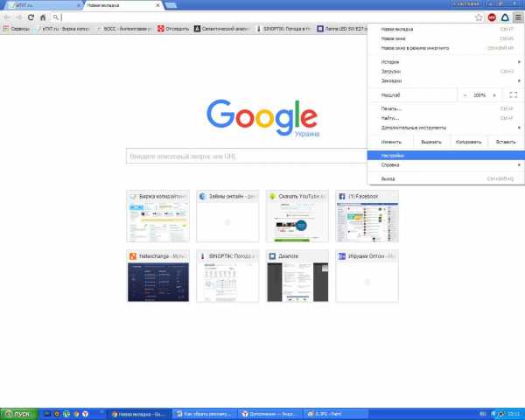Open the eTXT.ru bookmark in bookmarks bar
The width and height of the screenshot is (525, 420).
click(x=62, y=29)
